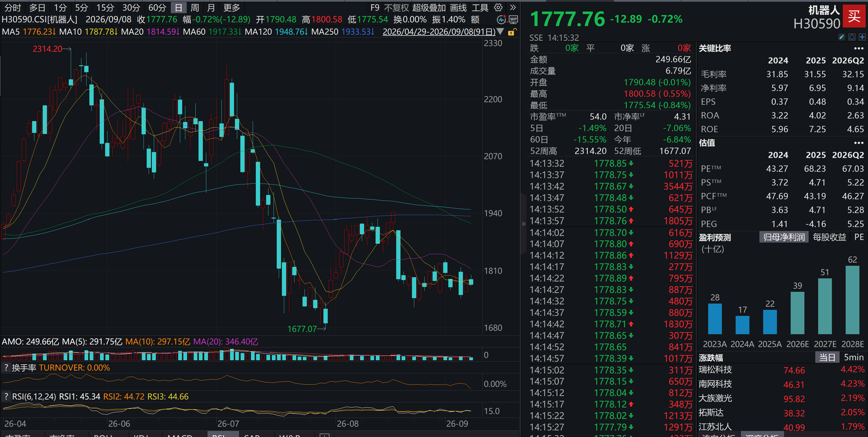Switch 涨跌幅 list to 当日
Viewport: 868px width, 437px height.
tap(827, 357)
